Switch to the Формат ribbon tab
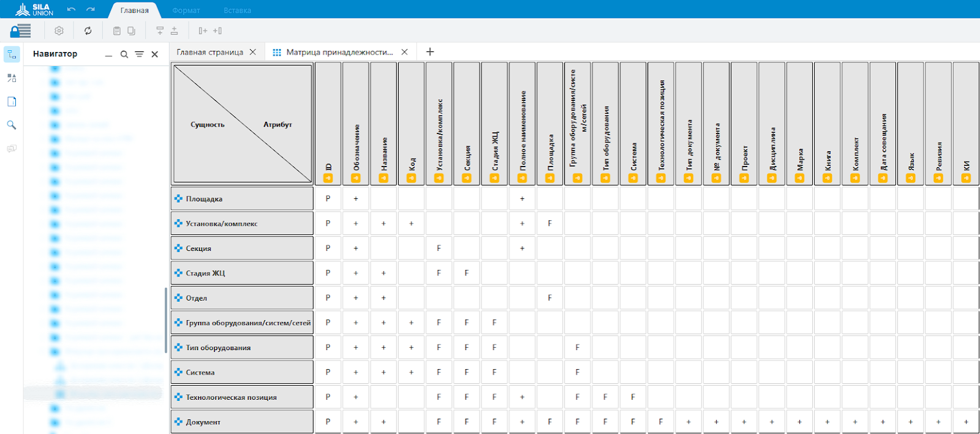Screen dimensions: 980x434 pos(186,10)
